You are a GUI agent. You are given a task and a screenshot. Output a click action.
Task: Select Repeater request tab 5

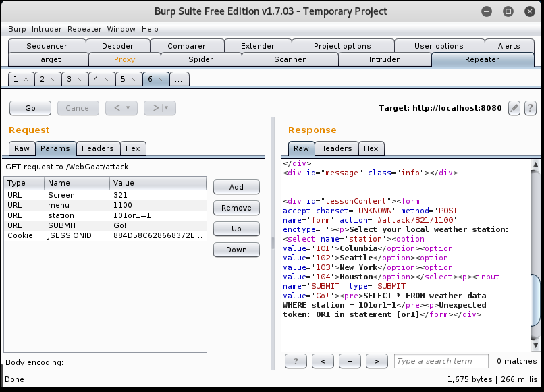[x=123, y=80]
